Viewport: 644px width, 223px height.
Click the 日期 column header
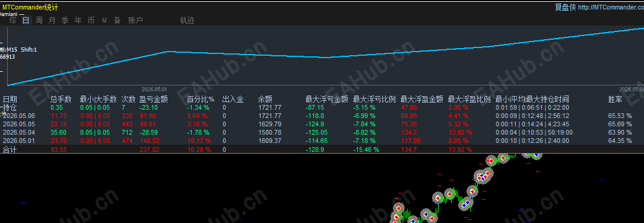coord(10,99)
